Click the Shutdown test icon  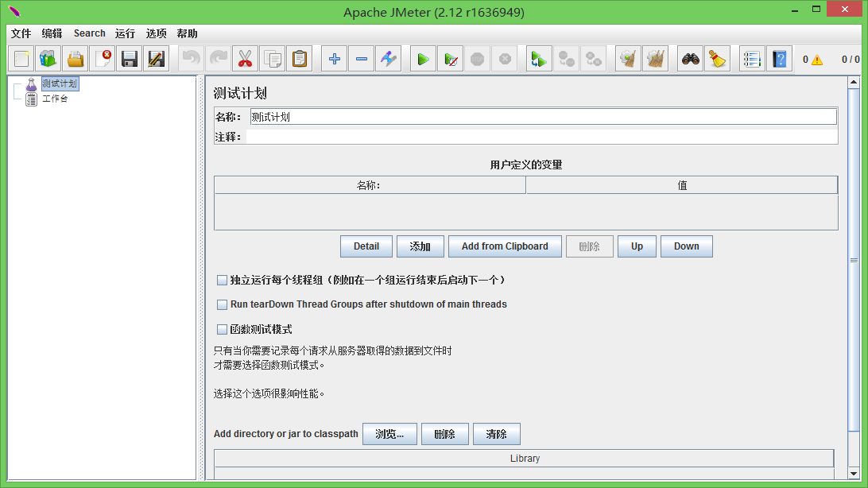click(x=505, y=59)
